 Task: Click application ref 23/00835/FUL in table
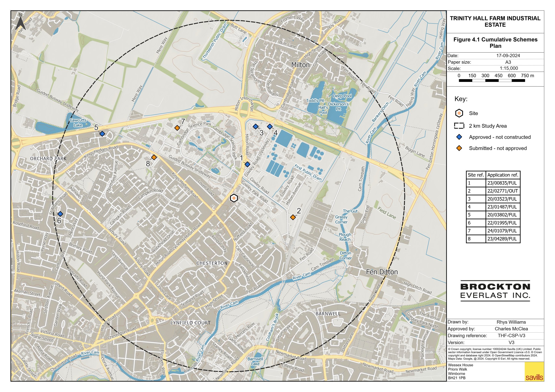tap(502, 183)
